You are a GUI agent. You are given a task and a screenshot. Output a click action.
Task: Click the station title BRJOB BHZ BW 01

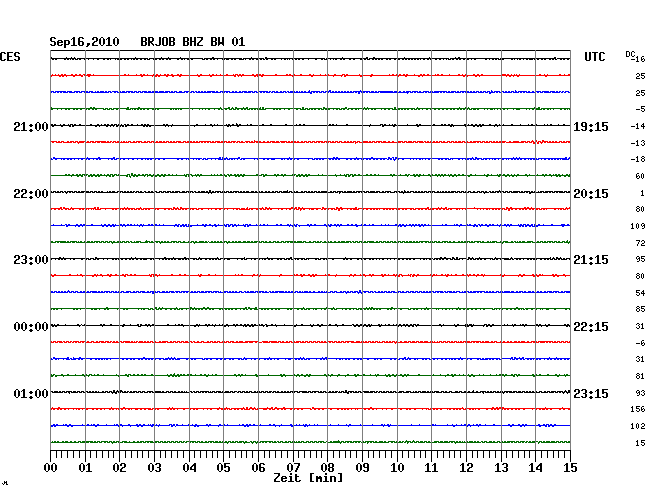point(193,42)
